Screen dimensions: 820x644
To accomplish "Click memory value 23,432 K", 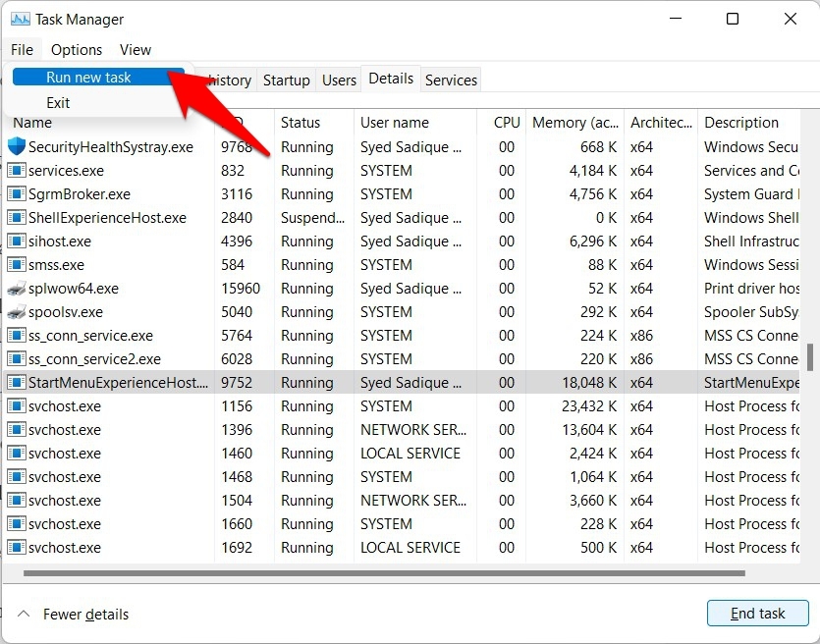I will coord(590,406).
